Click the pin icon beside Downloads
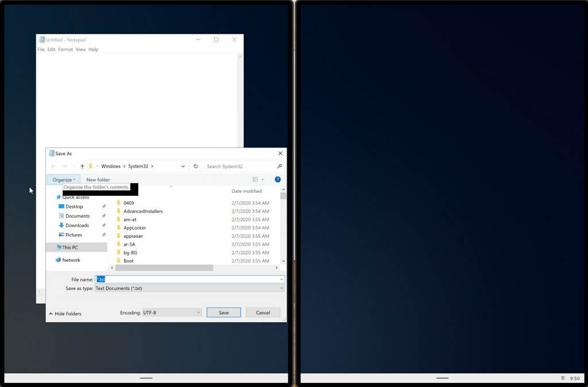This screenshot has width=588, height=387. [x=104, y=226]
